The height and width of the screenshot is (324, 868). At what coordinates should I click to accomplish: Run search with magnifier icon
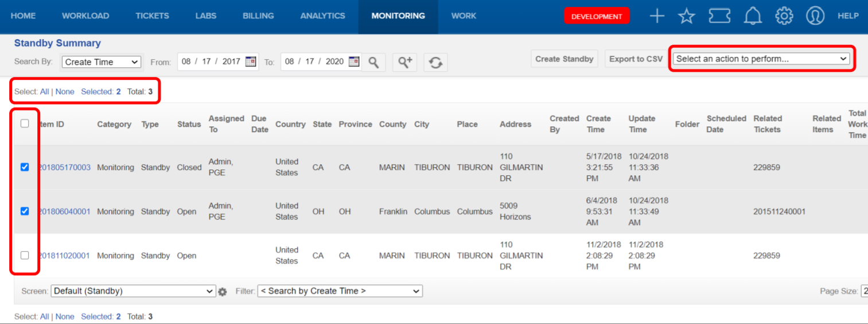[x=373, y=62]
